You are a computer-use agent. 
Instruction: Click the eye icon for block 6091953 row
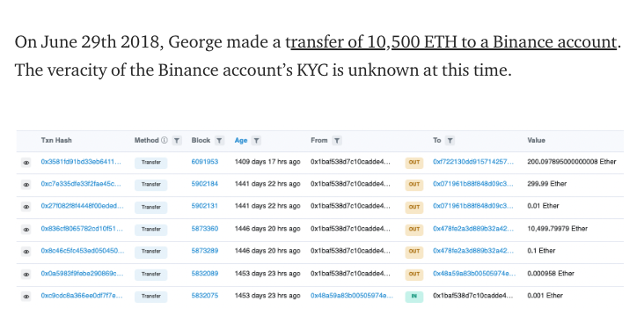pos(26,163)
